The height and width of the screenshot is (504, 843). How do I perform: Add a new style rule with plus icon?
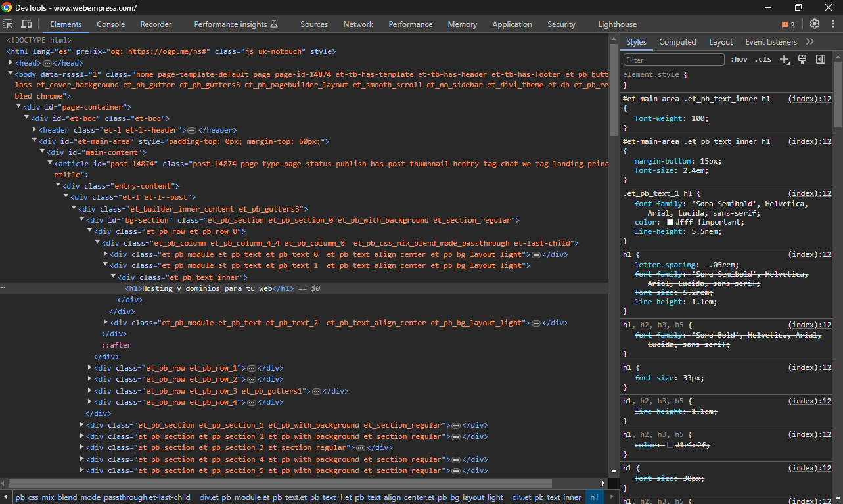tap(784, 59)
